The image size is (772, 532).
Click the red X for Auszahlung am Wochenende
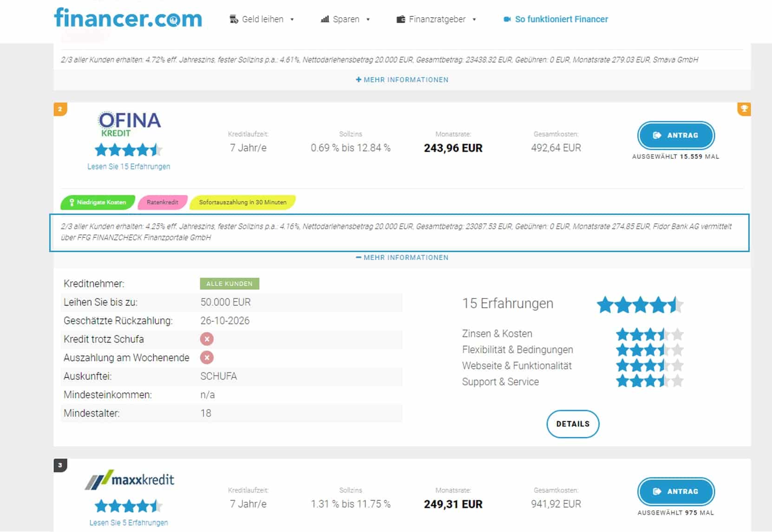[x=207, y=357]
